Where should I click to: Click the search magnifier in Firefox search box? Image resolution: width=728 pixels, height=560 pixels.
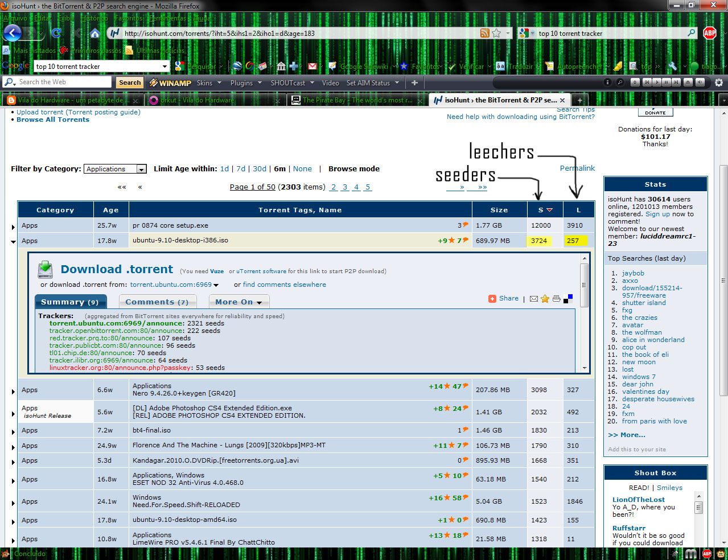tap(691, 33)
